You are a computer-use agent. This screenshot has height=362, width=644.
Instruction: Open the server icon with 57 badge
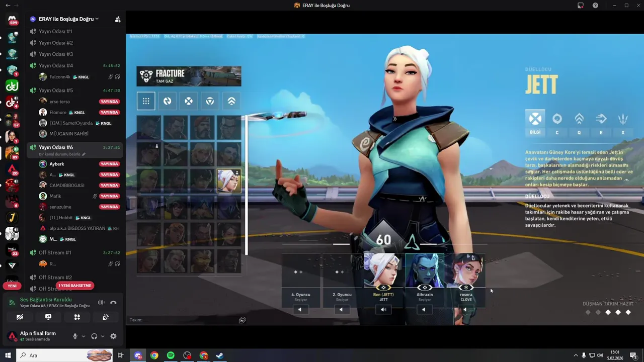pyautogui.click(x=12, y=120)
